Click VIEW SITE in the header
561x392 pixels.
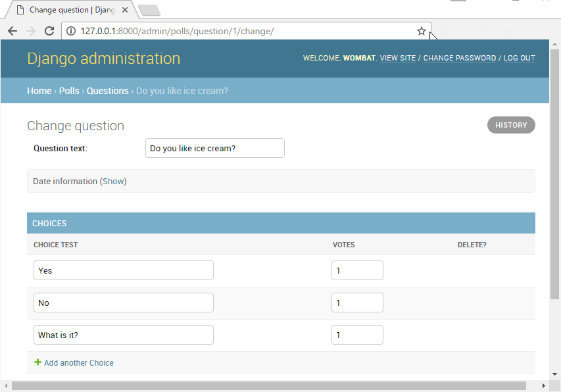coord(398,58)
